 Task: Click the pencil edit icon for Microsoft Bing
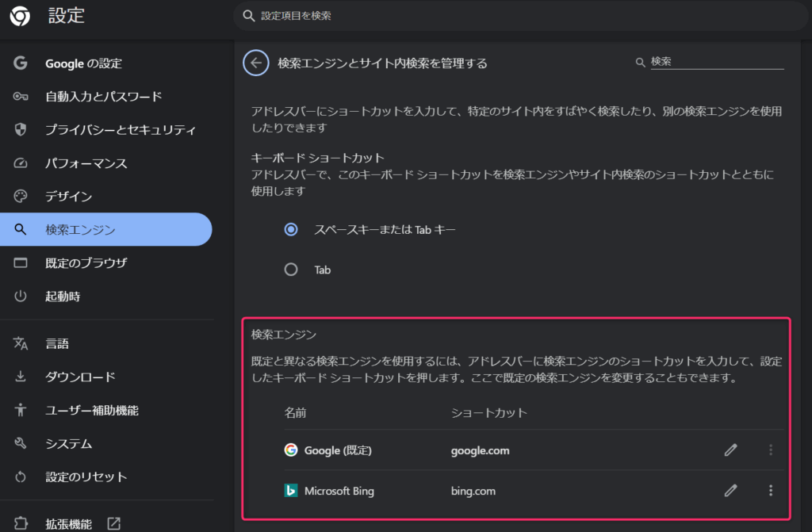(x=730, y=491)
